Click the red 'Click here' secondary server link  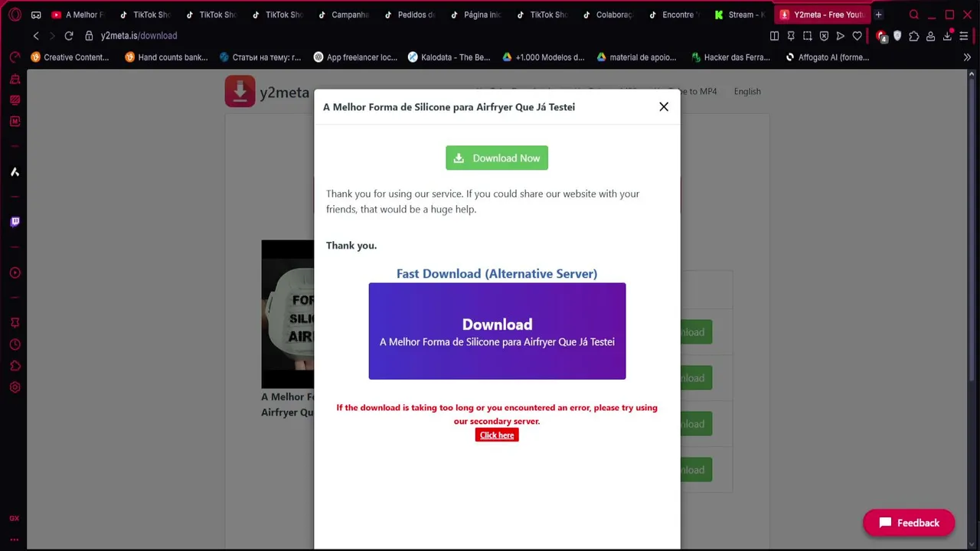pyautogui.click(x=497, y=435)
